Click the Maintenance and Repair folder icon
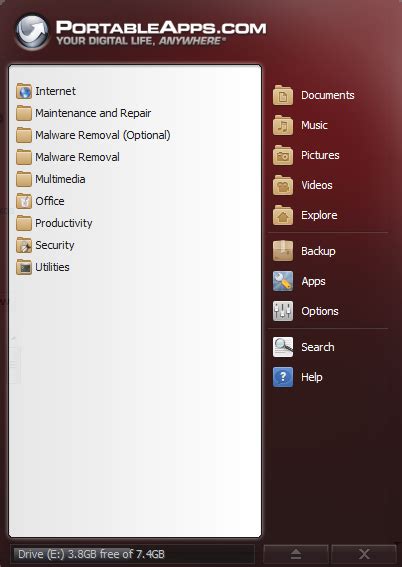The width and height of the screenshot is (402, 567). coord(24,113)
